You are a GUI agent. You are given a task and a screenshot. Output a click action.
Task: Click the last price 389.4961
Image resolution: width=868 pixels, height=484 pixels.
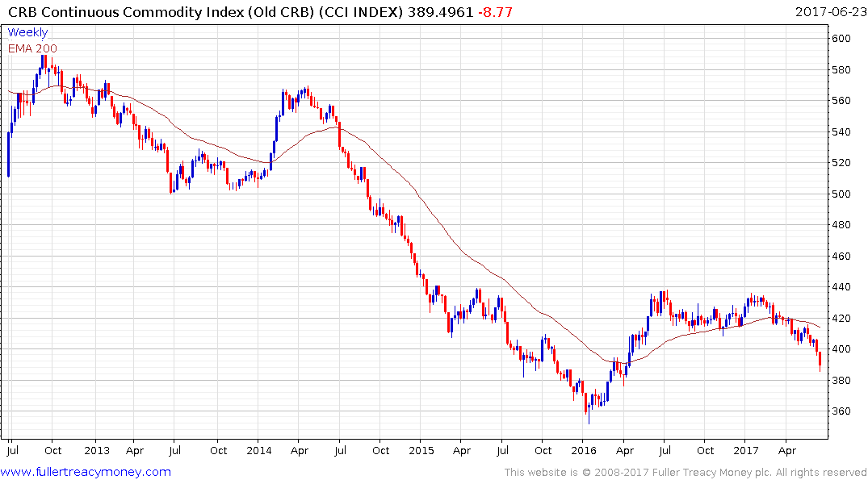point(441,12)
